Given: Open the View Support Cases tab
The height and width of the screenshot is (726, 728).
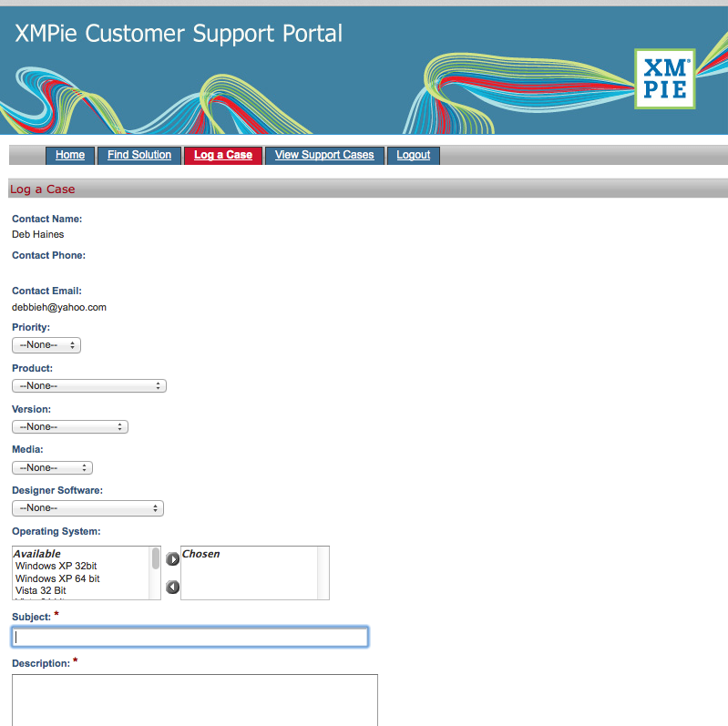Looking at the screenshot, I should click(324, 155).
